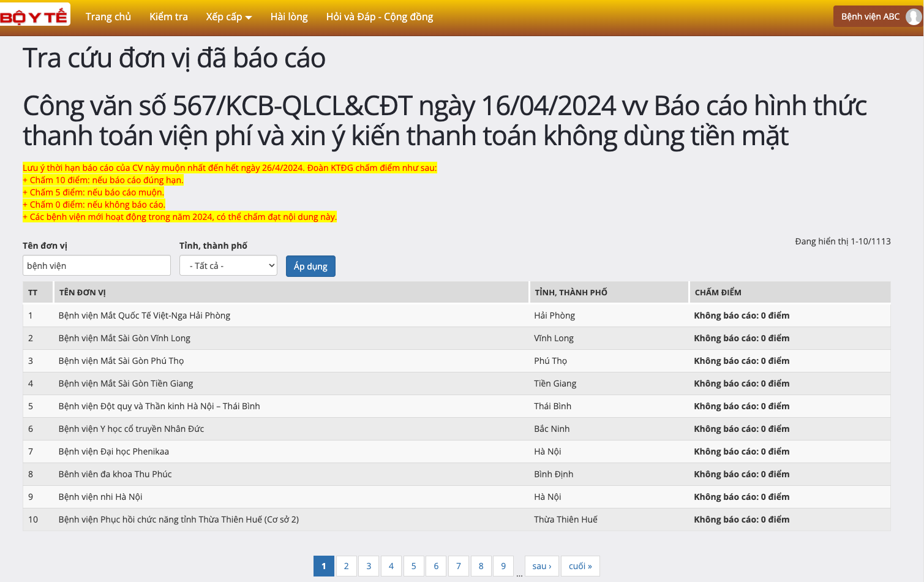Go to results page 2

point(346,566)
